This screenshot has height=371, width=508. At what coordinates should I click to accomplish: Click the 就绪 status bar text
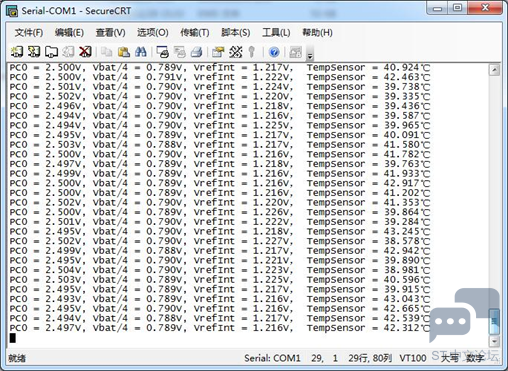click(17, 358)
